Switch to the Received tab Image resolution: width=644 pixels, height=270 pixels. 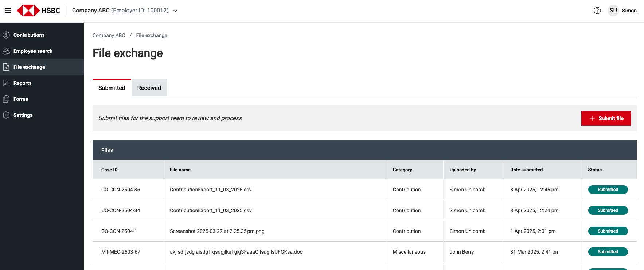pyautogui.click(x=149, y=88)
